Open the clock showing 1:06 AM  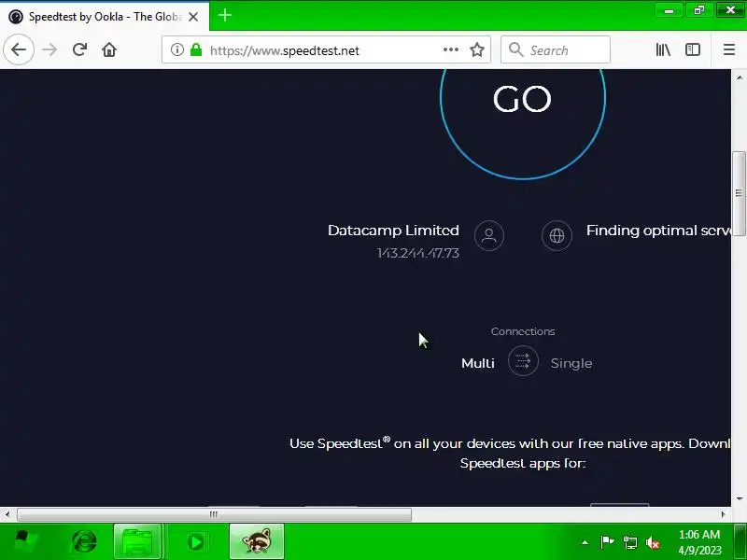coord(699,542)
